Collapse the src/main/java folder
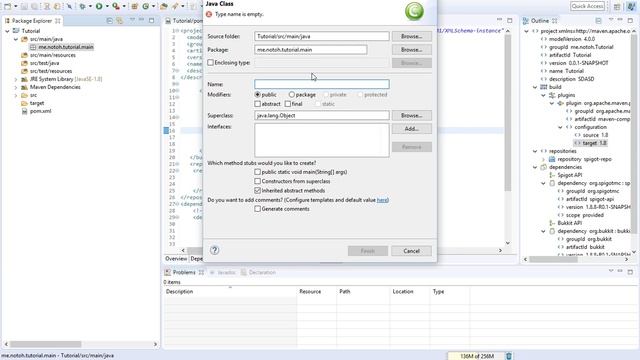The height and width of the screenshot is (360, 640). (16, 39)
